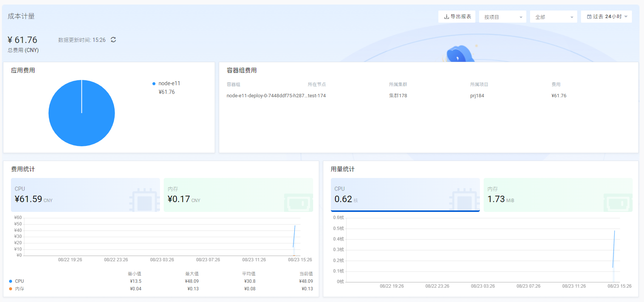Select the 内存 usage tab showing 1.73 MiB
The image size is (644, 302).
tap(558, 195)
